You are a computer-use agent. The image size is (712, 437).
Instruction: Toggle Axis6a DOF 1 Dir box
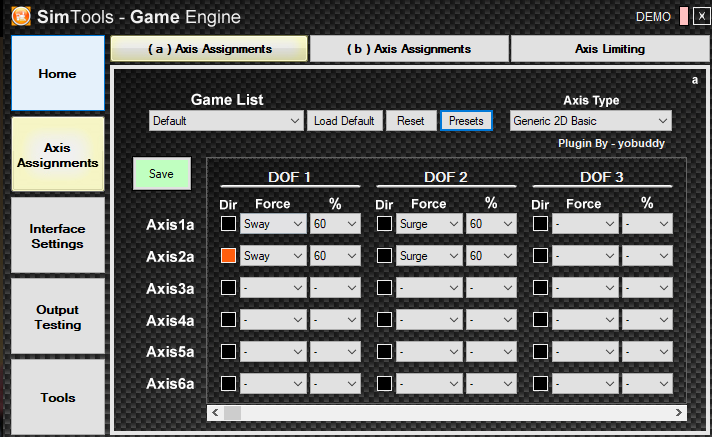coord(228,383)
